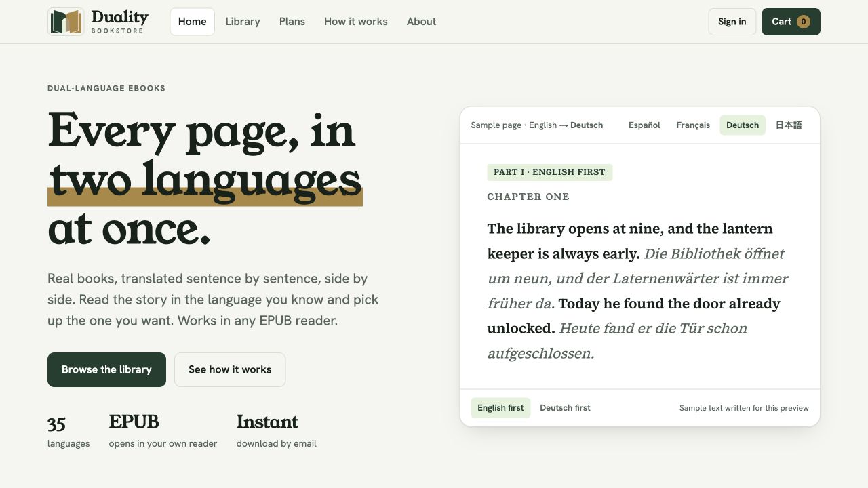The width and height of the screenshot is (868, 488).
Task: Click the 'PART I · ENGLISH FIRST' badge
Action: [x=549, y=172]
